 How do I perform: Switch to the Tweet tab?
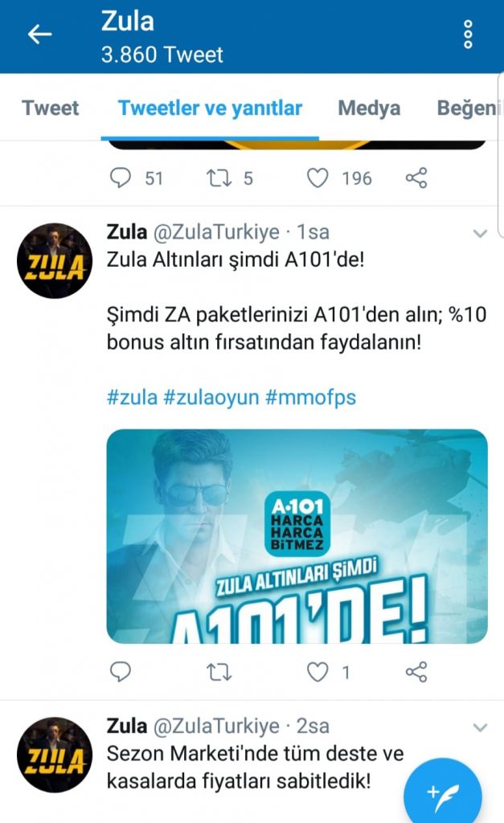[51, 109]
